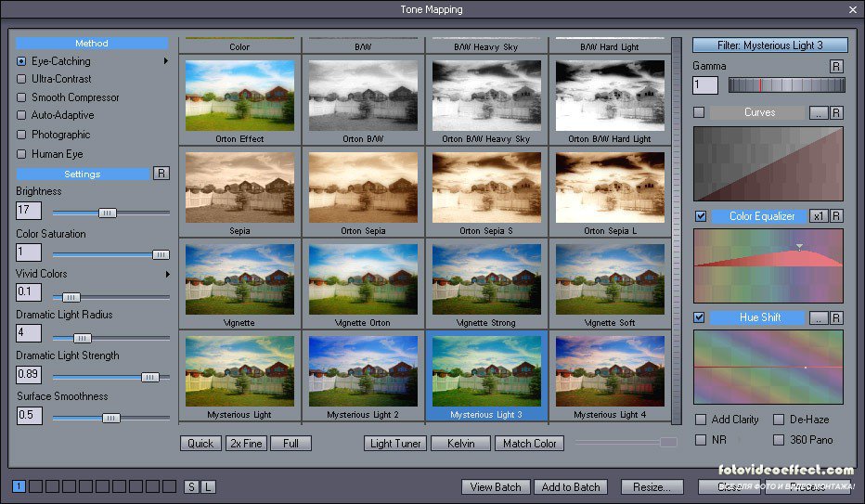This screenshot has width=865, height=504.
Task: Click the Kelvin button
Action: tap(460, 444)
